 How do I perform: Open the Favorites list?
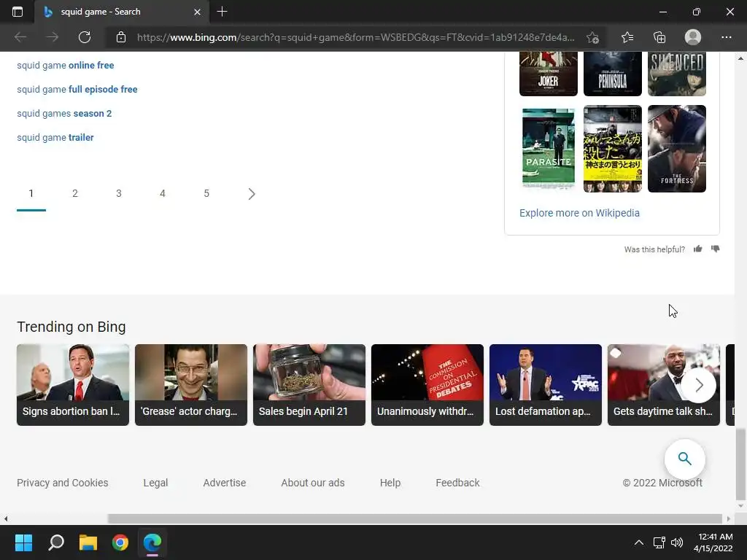627,37
